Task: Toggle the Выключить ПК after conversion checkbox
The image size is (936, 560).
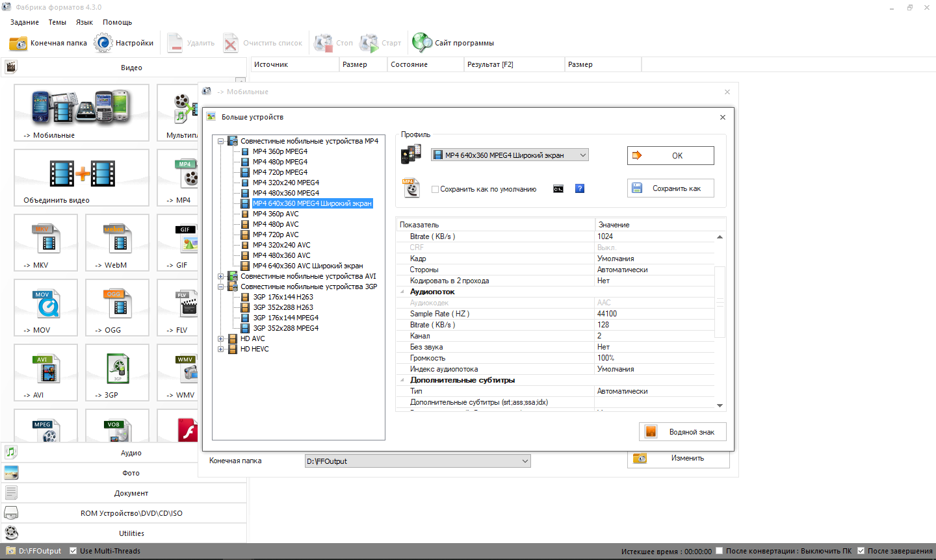Action: coord(719,551)
